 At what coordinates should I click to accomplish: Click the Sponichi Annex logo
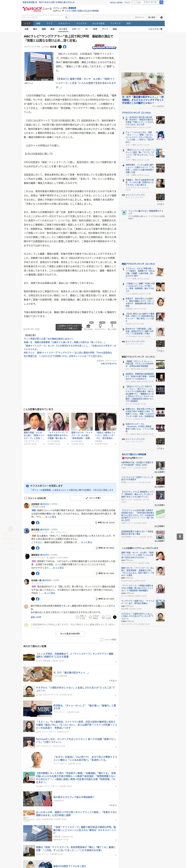104,47
